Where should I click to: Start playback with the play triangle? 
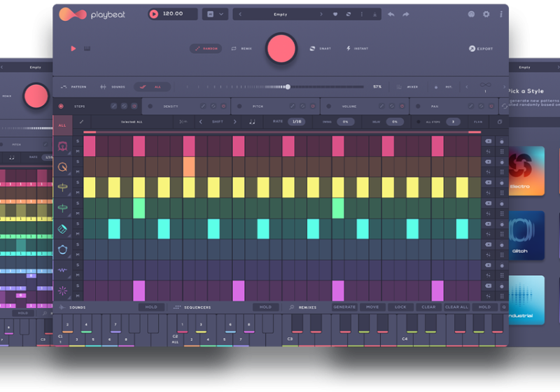(73, 48)
